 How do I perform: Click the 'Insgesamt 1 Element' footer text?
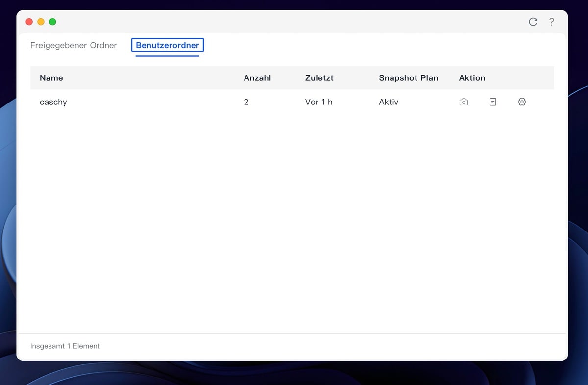coord(65,346)
